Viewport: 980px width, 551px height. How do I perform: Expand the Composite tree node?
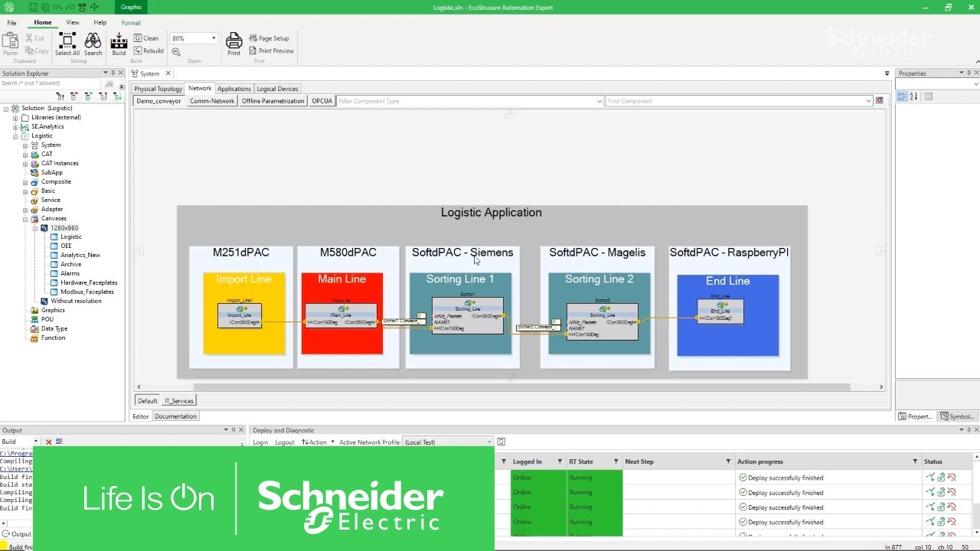pos(25,182)
